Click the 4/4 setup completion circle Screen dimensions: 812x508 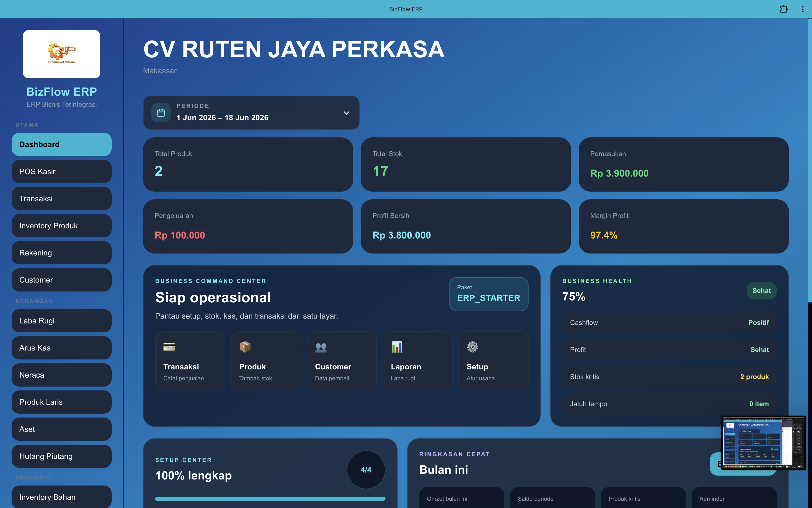click(366, 470)
